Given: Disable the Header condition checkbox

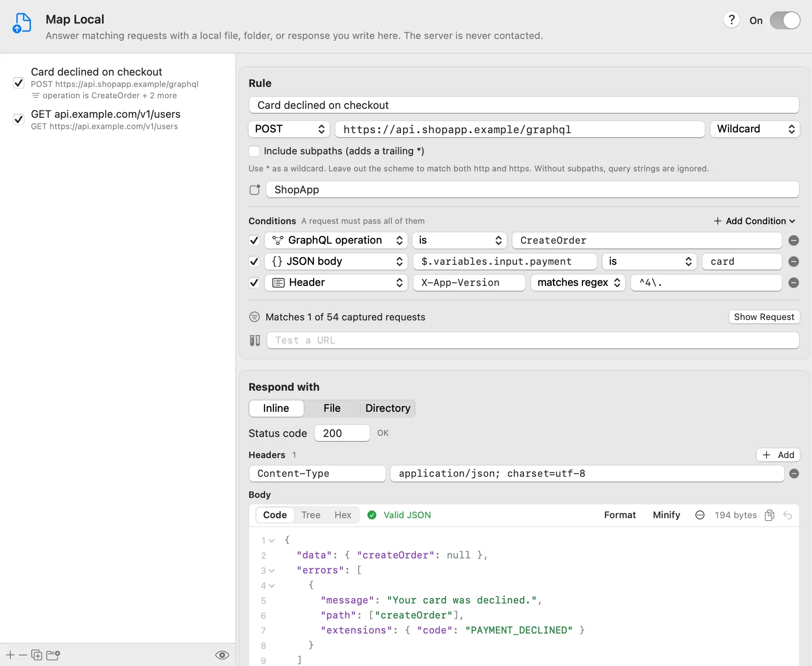Looking at the screenshot, I should click(254, 283).
